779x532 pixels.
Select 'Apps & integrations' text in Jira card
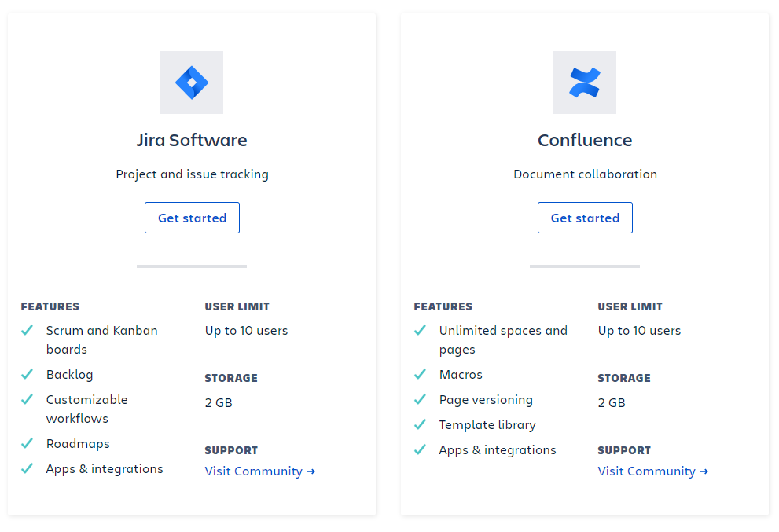105,469
